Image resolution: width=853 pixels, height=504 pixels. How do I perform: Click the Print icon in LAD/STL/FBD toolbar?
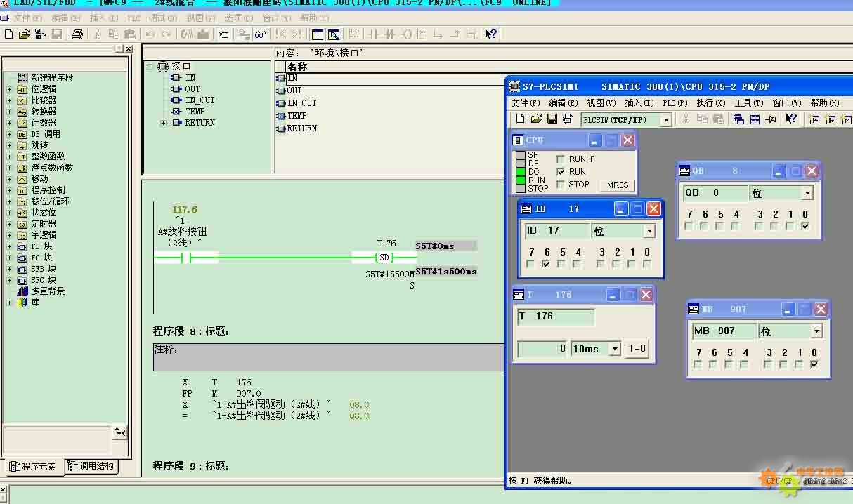(x=77, y=34)
